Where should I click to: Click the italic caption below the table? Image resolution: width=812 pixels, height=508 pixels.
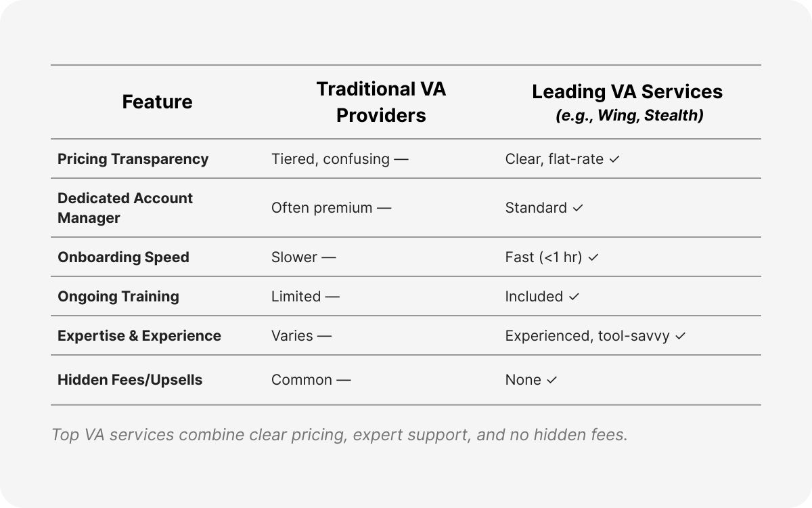point(340,435)
